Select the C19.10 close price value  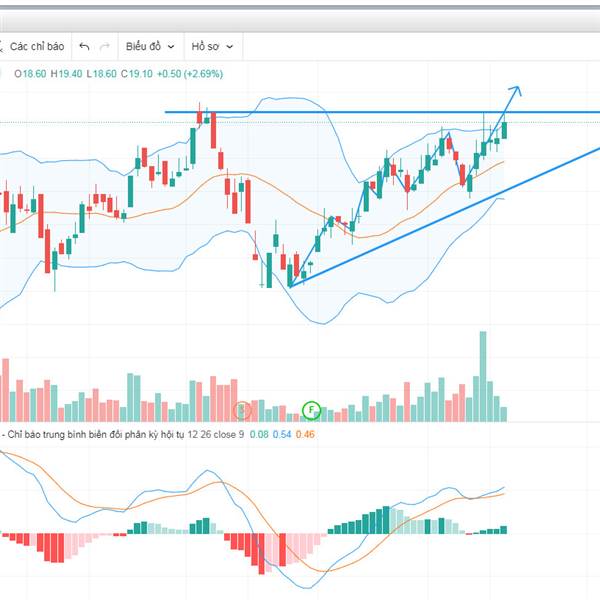[x=137, y=74]
